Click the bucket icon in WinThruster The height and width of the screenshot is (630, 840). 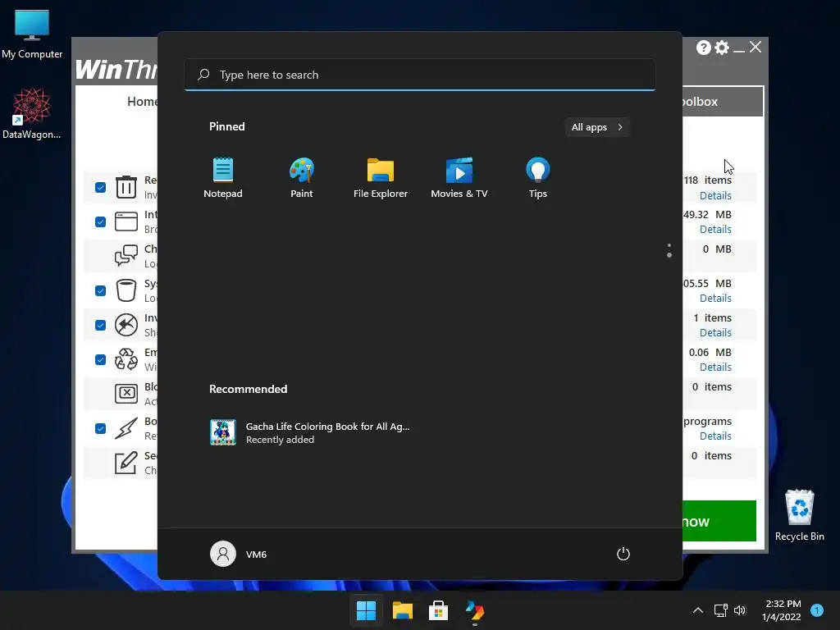(126, 290)
